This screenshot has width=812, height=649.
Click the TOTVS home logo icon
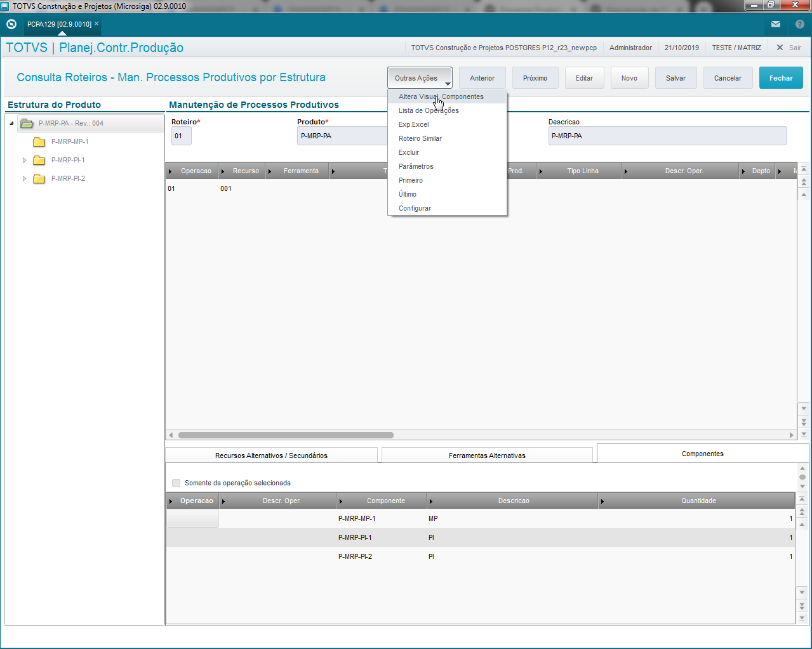click(11, 24)
